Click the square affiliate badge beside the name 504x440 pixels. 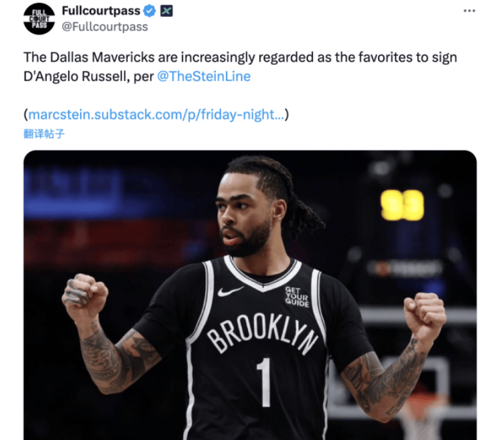[166, 11]
